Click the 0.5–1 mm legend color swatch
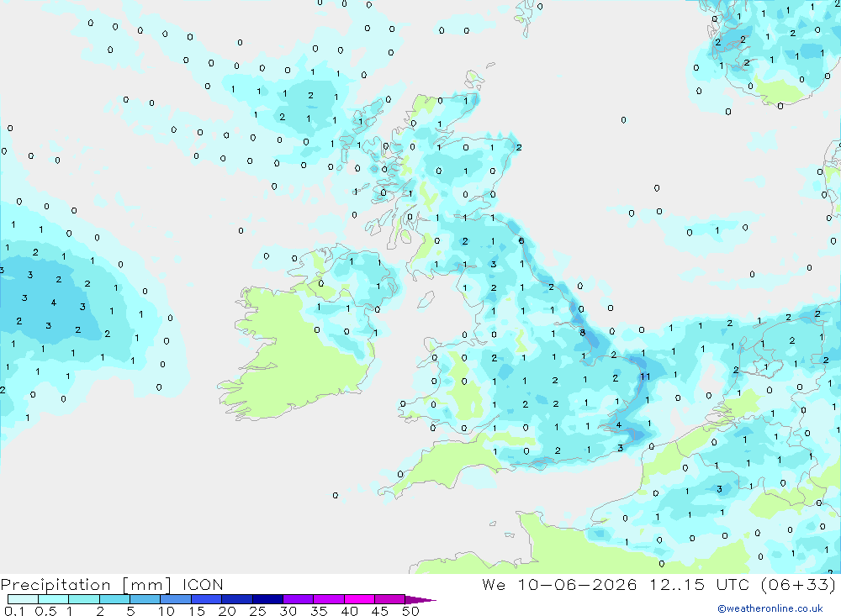Viewport: 841px width, 616px height. [x=54, y=599]
